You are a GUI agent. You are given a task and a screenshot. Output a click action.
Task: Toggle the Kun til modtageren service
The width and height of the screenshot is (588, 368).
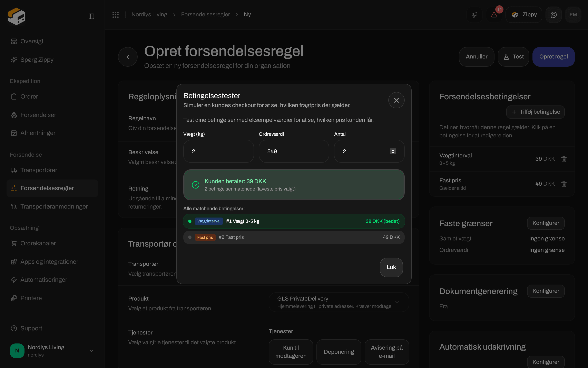coord(291,352)
